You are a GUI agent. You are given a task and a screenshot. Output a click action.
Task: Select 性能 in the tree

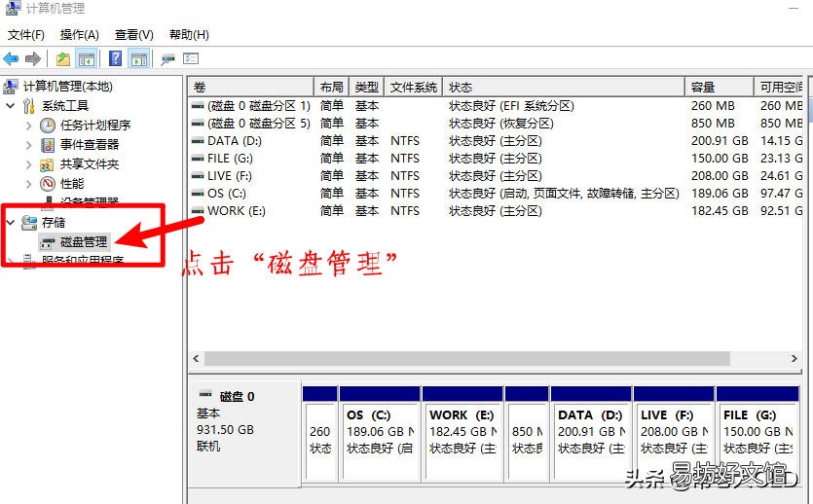tap(71, 183)
